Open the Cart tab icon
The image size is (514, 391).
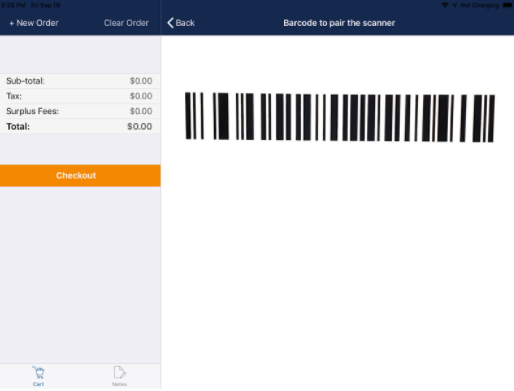38,373
